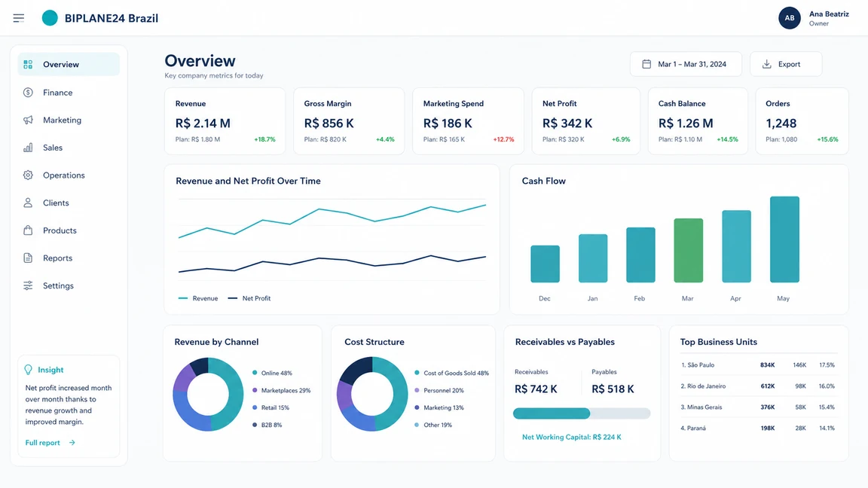This screenshot has height=488, width=868.
Task: Click the Settings sliders icon
Action: 28,285
